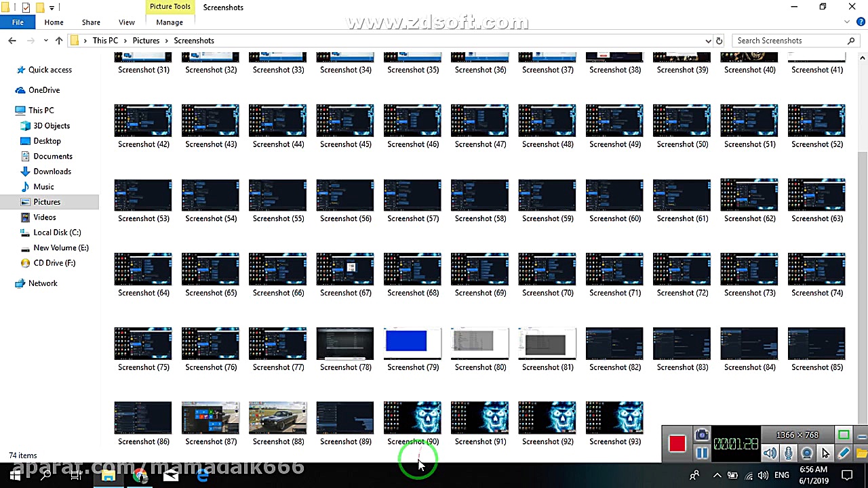The height and width of the screenshot is (488, 868).
Task: Toggle speaker audio capture in the recorder
Action: (x=770, y=453)
